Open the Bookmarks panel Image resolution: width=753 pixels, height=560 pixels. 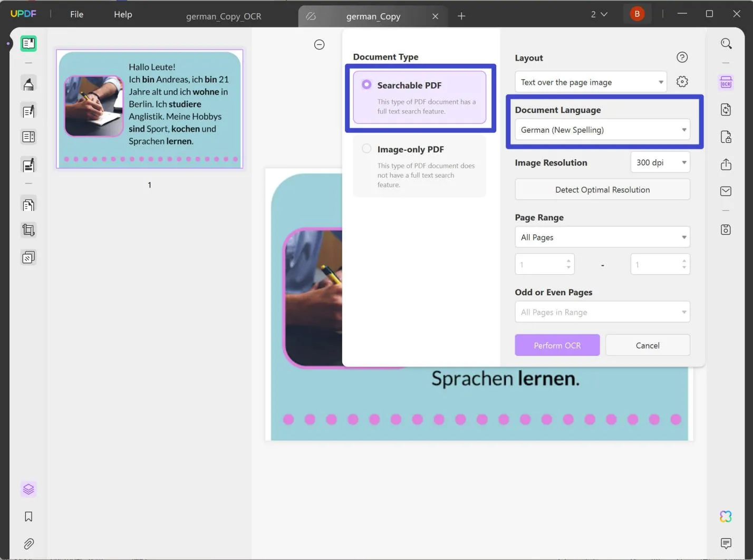tap(28, 517)
